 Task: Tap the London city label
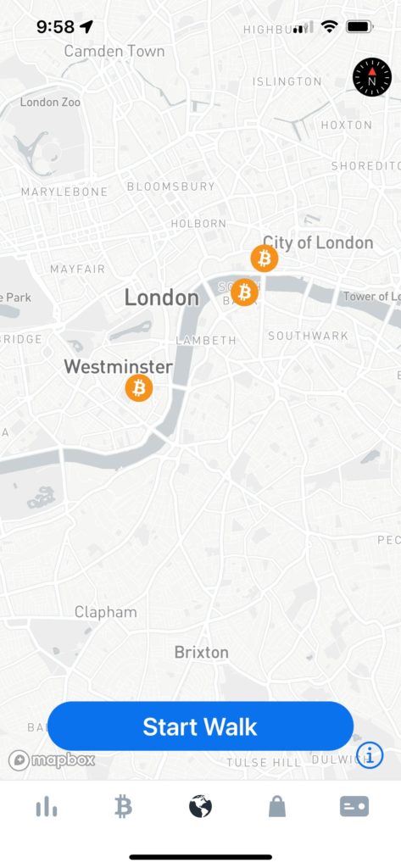point(162,298)
